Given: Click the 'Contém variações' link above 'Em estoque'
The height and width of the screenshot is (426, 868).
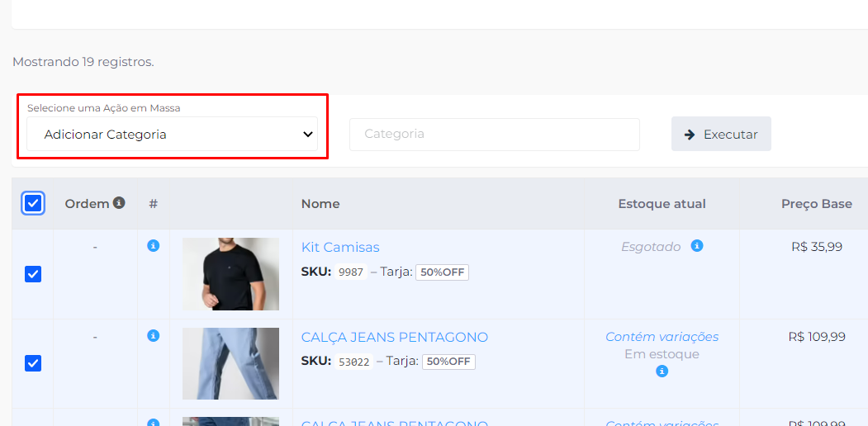Looking at the screenshot, I should point(662,336).
